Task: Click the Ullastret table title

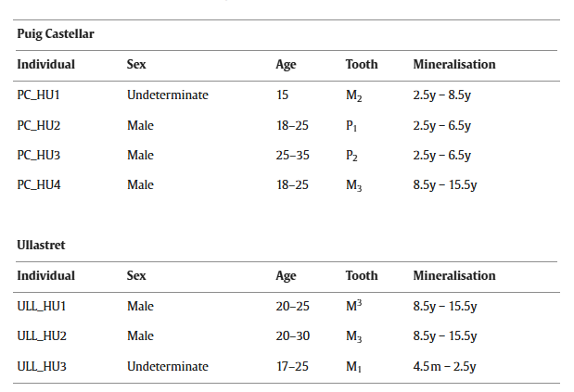Action: point(41,245)
